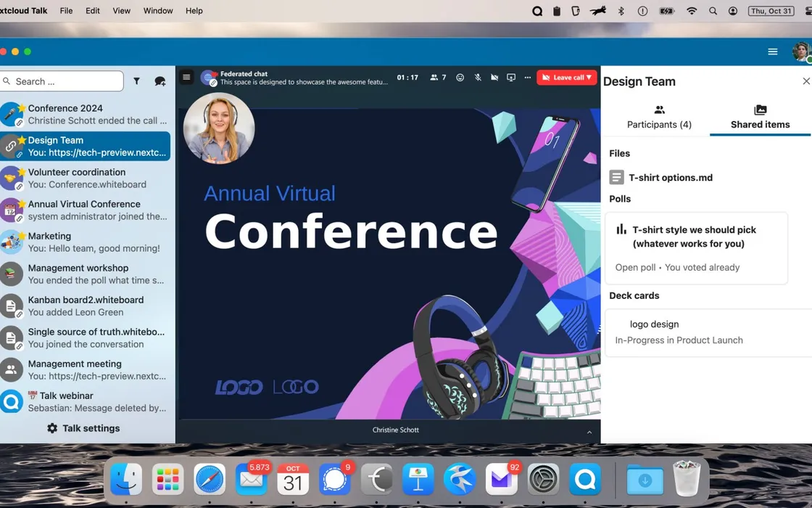Open the Edit menu
This screenshot has height=508, width=812.
[93, 10]
